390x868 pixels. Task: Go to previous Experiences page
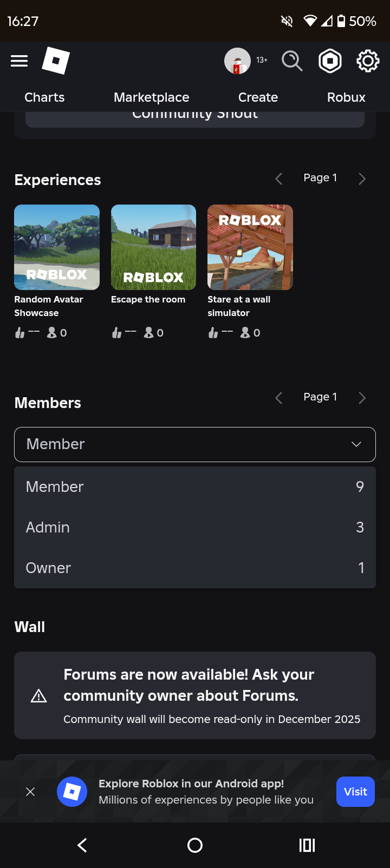pos(279,179)
